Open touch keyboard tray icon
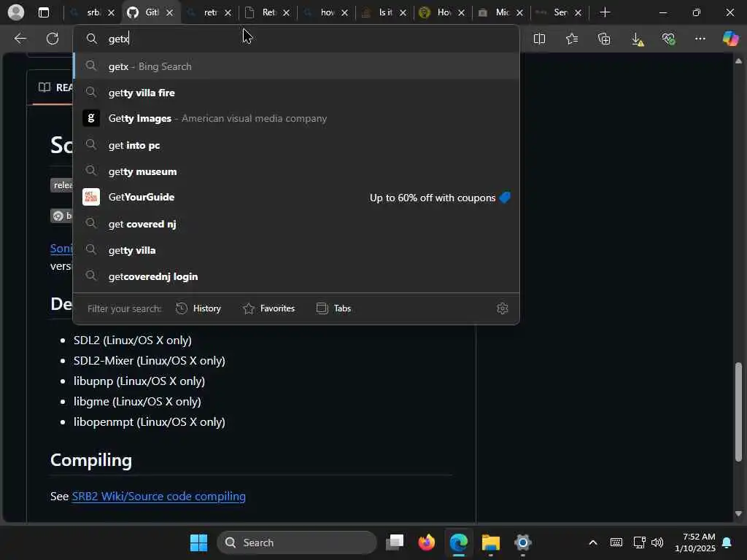Viewport: 747px width, 560px height. coord(616,542)
